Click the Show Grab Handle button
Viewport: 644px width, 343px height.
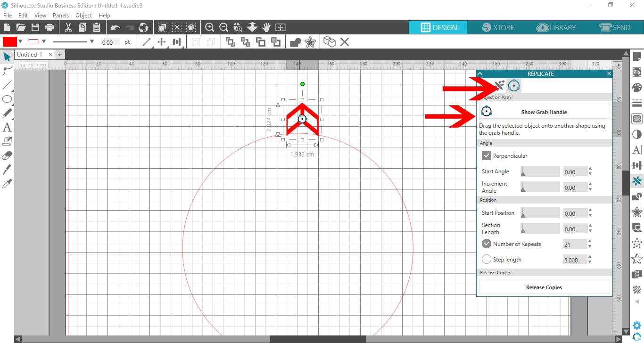click(545, 112)
